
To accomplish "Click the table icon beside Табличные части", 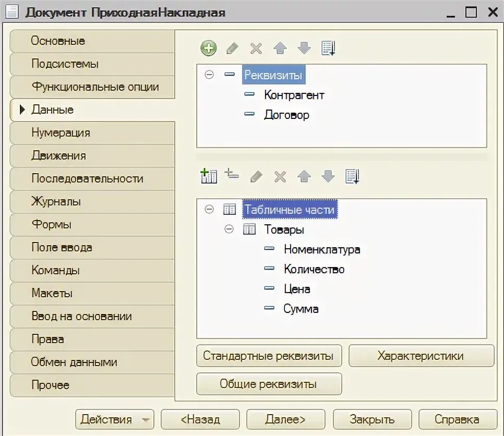I will coord(230,210).
